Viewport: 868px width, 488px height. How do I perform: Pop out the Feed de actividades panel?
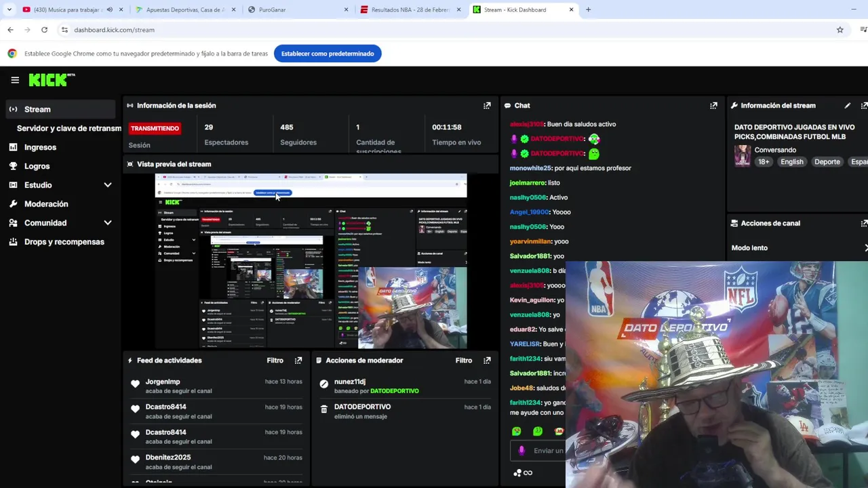pos(298,361)
